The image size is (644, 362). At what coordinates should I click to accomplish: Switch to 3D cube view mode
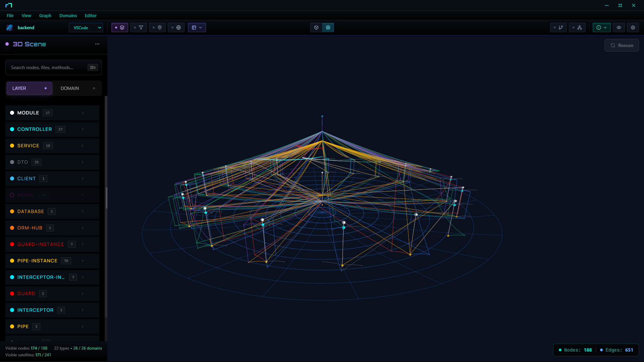pos(316,28)
